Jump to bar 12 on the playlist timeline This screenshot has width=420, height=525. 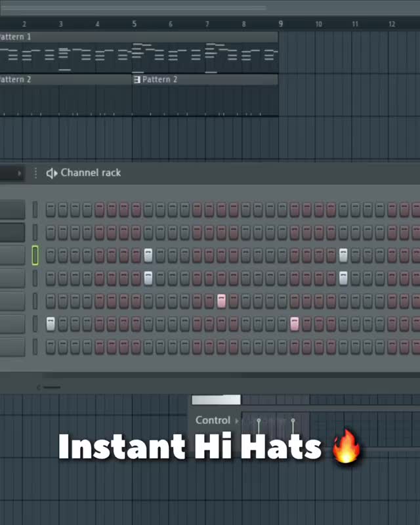coord(392,24)
